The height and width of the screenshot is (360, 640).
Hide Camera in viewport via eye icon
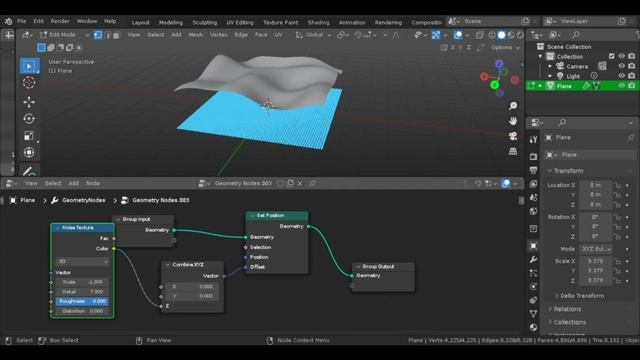tap(621, 66)
